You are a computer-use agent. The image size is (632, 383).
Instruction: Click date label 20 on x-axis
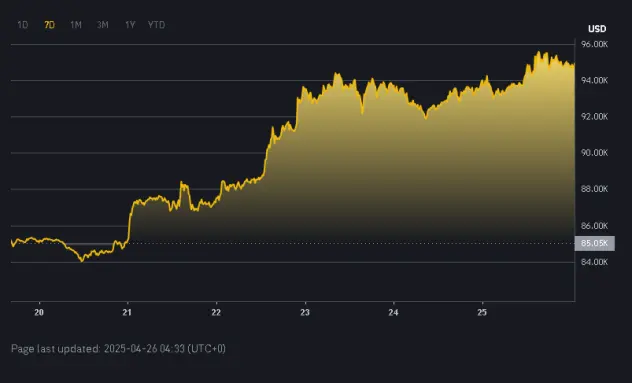pos(39,312)
